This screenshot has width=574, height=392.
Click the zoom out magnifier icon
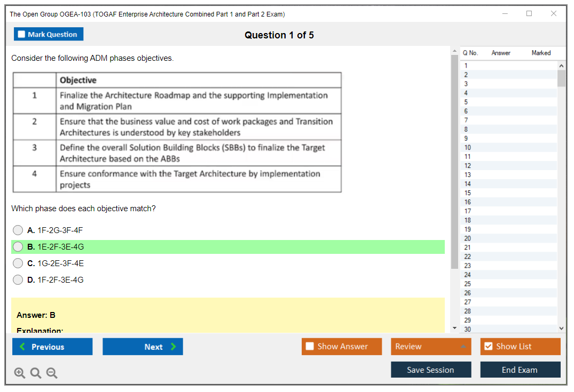(x=52, y=373)
